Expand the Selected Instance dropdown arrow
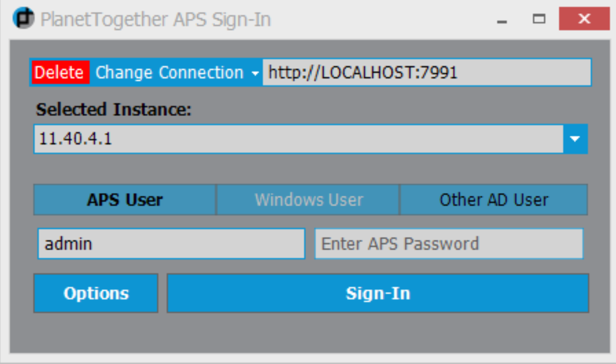 (x=575, y=139)
